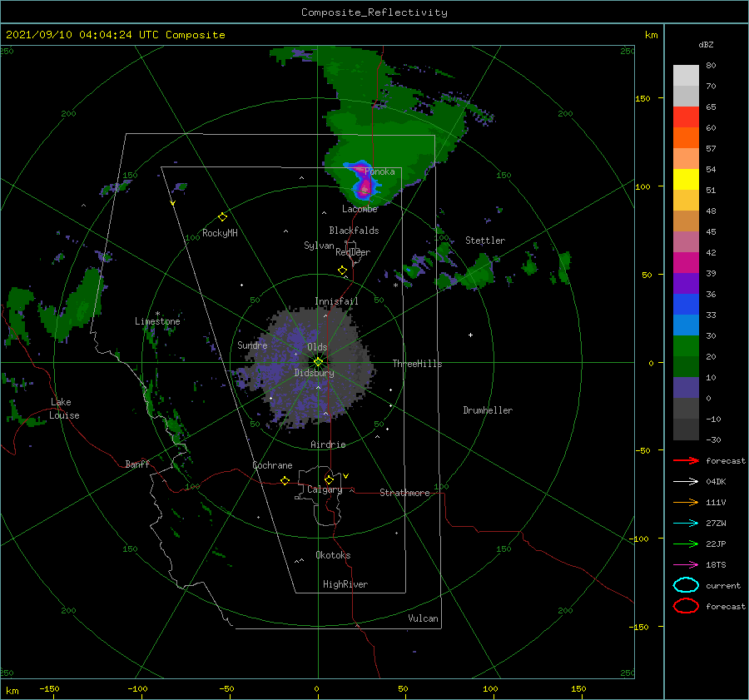Click the dBZ legend heading

point(706,45)
